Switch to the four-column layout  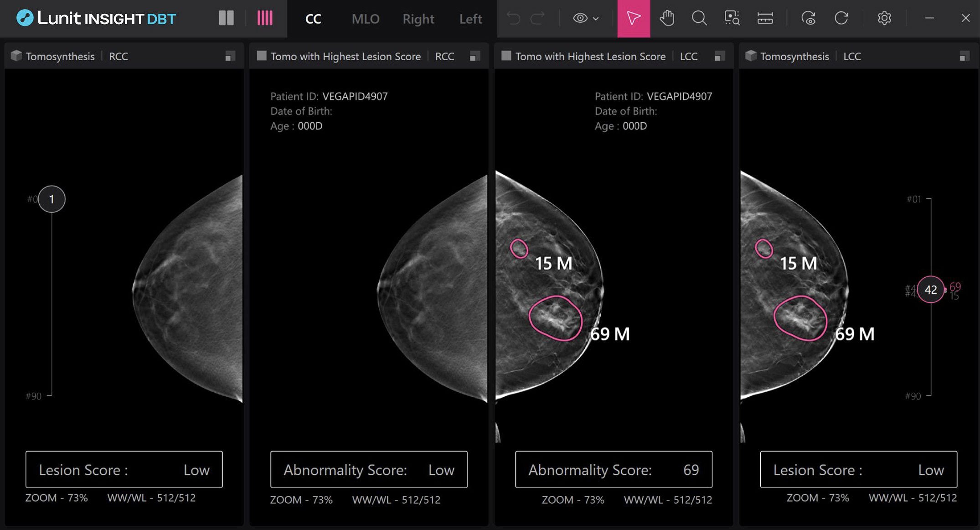click(x=264, y=18)
